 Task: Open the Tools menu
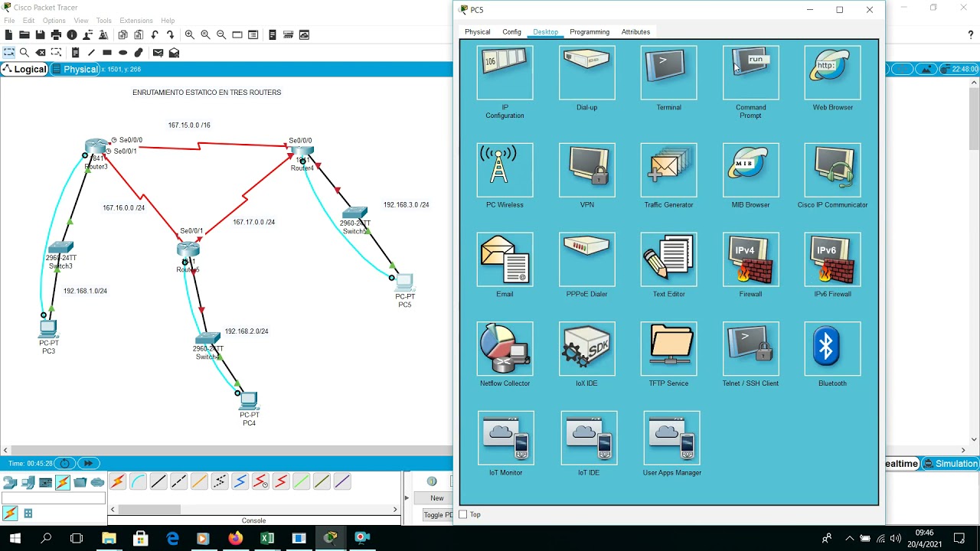103,21
